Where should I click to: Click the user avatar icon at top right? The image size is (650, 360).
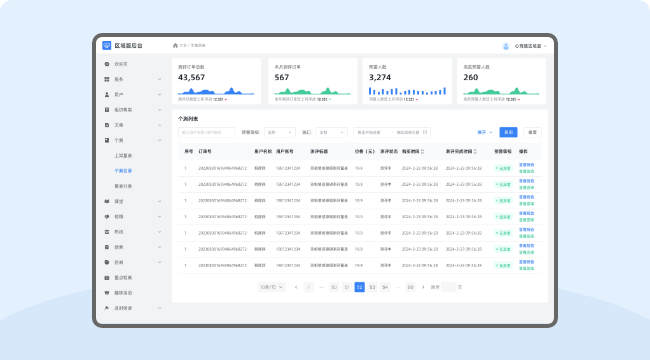click(506, 46)
